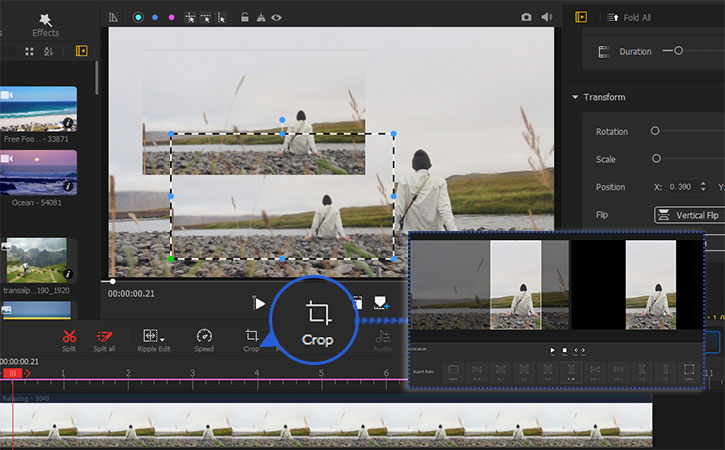
Task: Open the Speed adjustment tool
Action: 204,337
